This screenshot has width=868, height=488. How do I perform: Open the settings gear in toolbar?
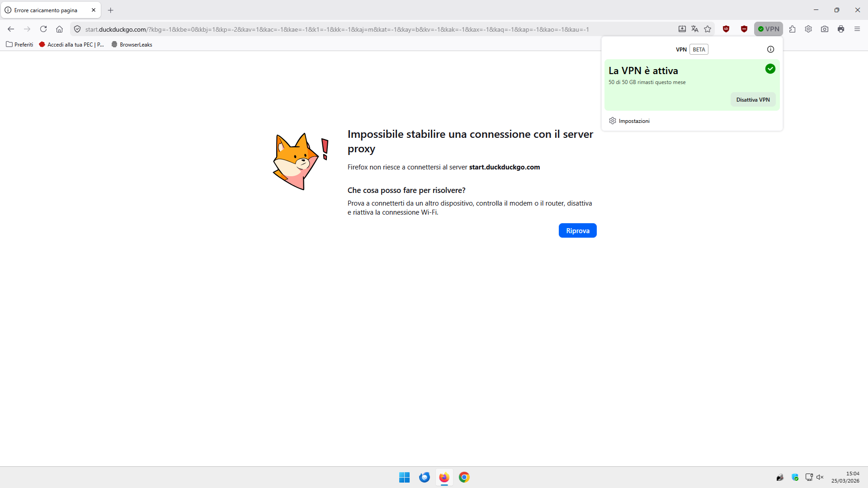808,29
